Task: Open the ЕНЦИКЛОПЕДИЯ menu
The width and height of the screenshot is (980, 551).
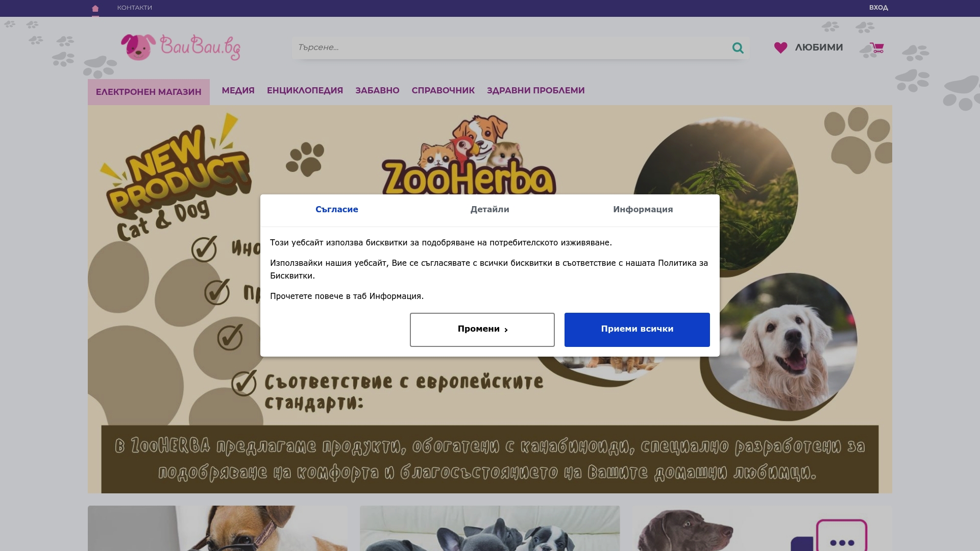Action: coord(305,90)
